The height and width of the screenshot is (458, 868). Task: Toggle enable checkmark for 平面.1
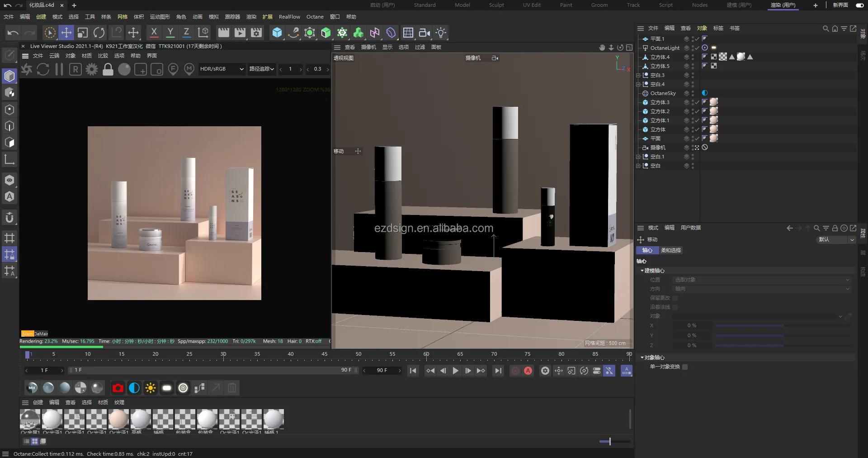tap(697, 39)
